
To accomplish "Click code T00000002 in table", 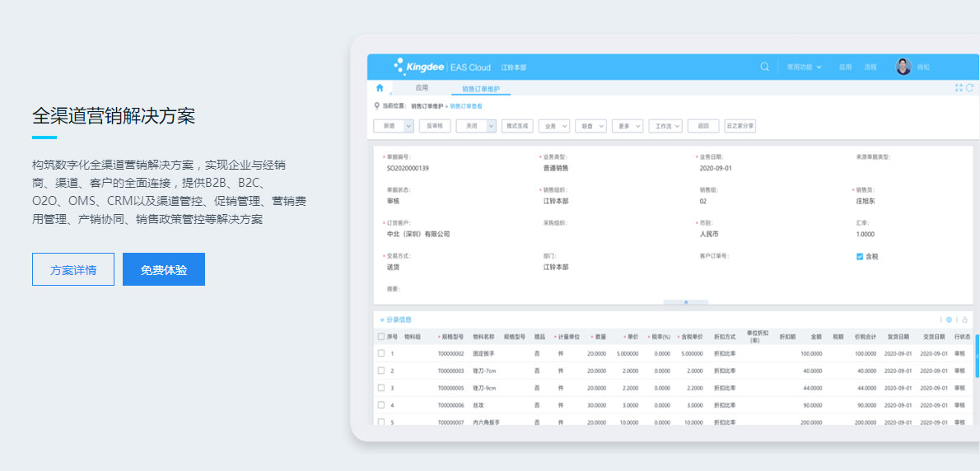I will (x=450, y=353).
